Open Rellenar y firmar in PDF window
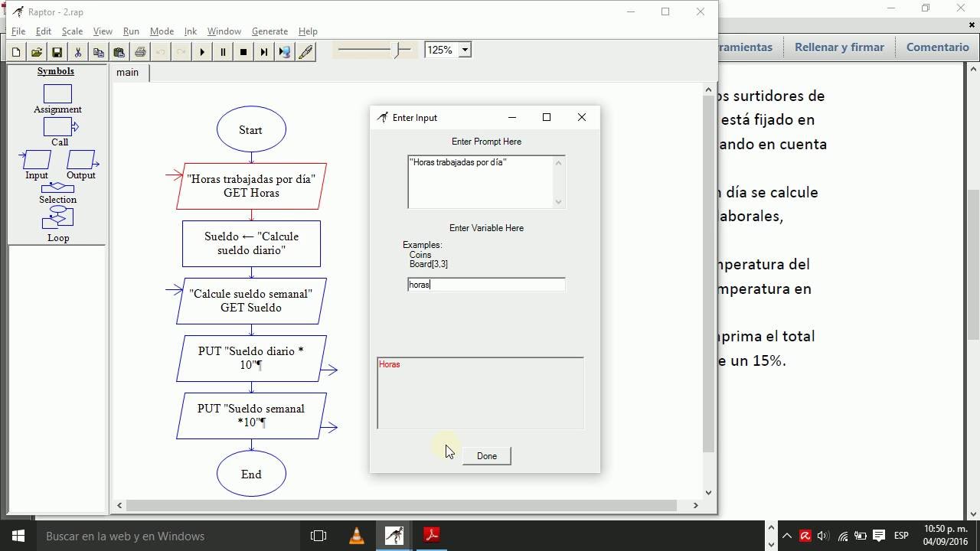 (839, 47)
